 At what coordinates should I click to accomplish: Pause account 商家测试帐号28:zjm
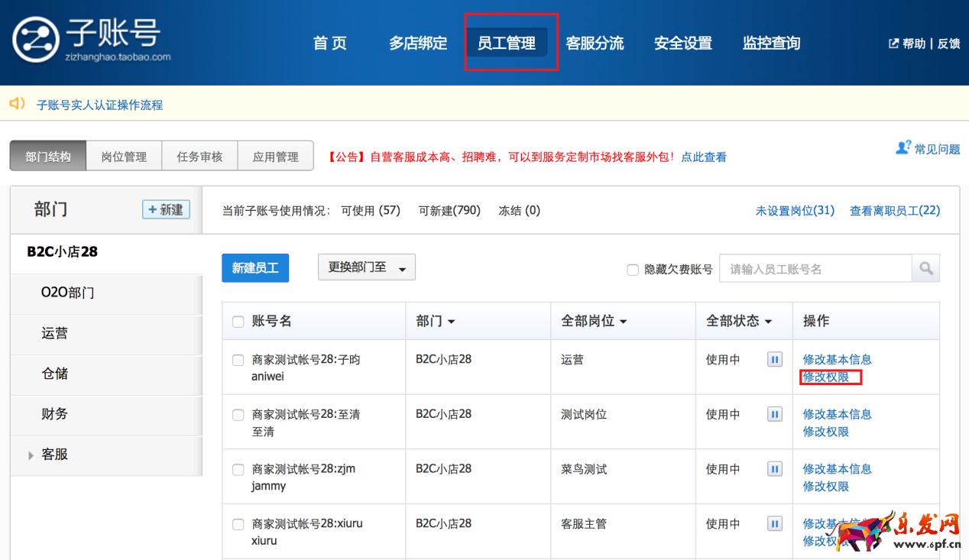point(775,468)
